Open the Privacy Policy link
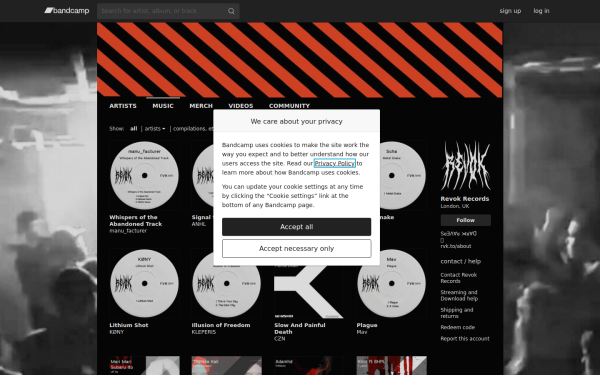 [335, 163]
